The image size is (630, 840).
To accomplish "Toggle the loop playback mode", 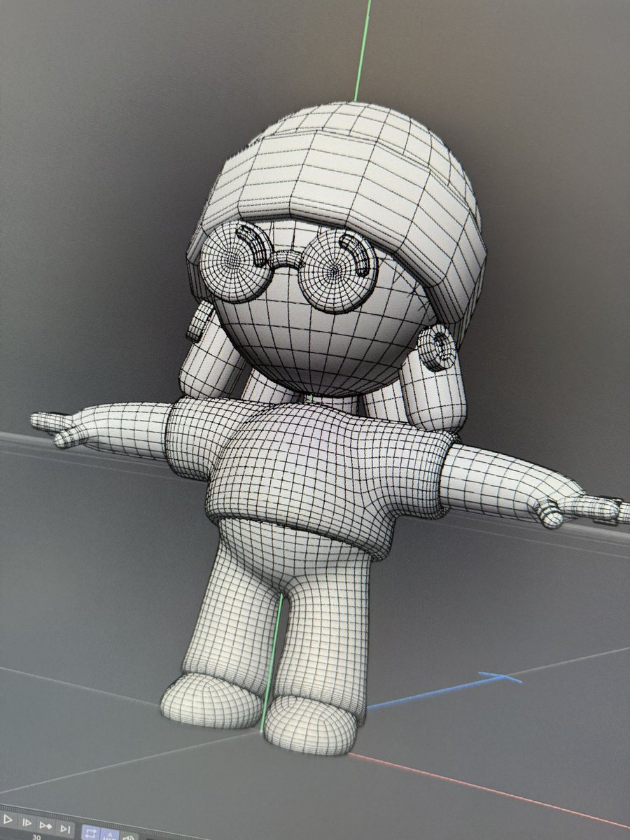I will tap(91, 832).
